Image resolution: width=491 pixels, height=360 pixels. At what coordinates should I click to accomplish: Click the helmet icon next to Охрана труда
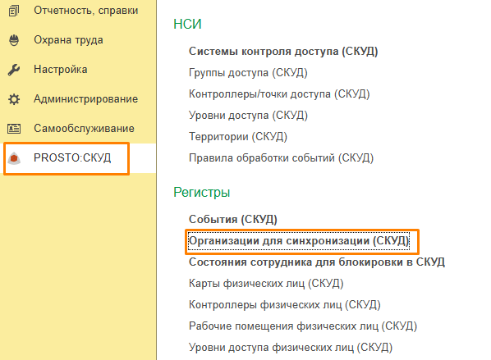click(14, 40)
